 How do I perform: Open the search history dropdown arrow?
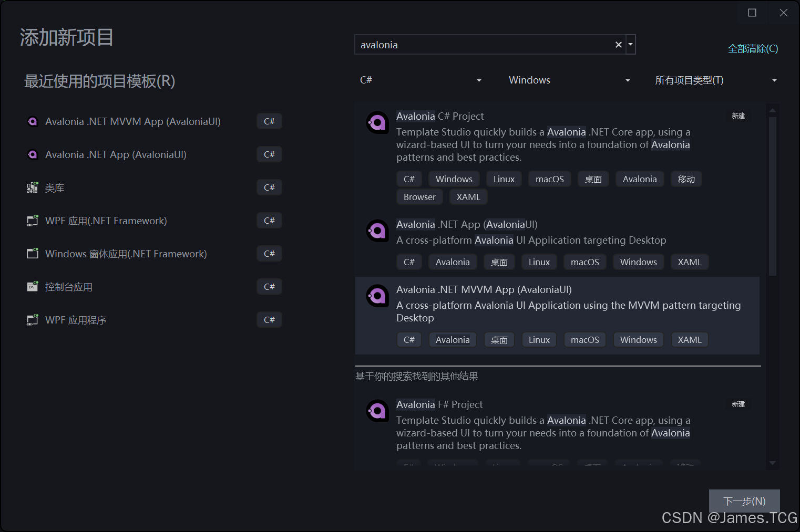[x=630, y=45]
